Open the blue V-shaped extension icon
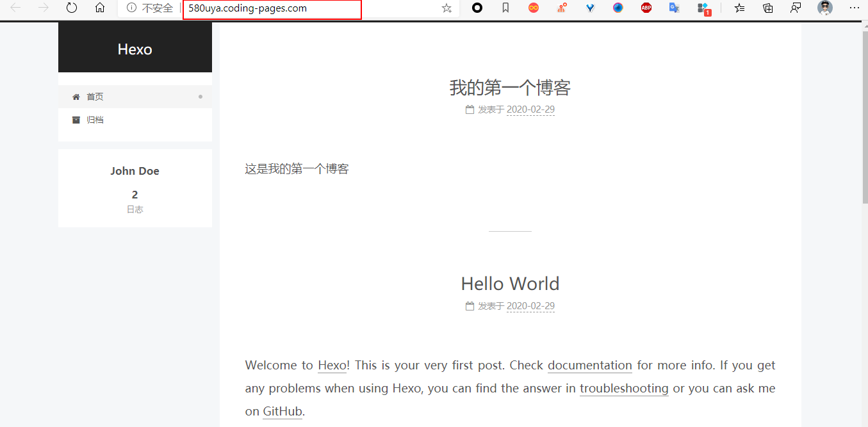 [x=590, y=8]
